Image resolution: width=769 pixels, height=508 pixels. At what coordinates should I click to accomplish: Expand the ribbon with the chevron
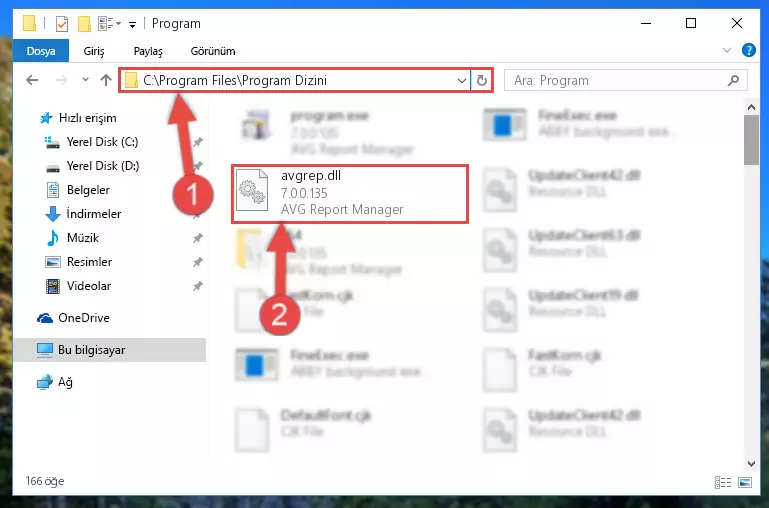point(727,50)
